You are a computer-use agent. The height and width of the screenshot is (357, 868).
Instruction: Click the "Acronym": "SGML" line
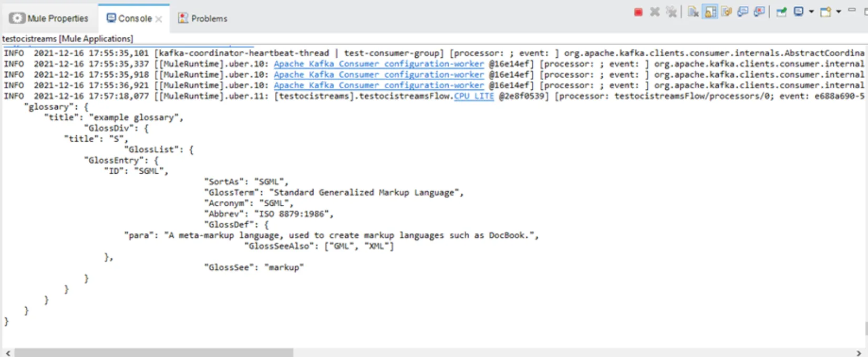(x=249, y=203)
